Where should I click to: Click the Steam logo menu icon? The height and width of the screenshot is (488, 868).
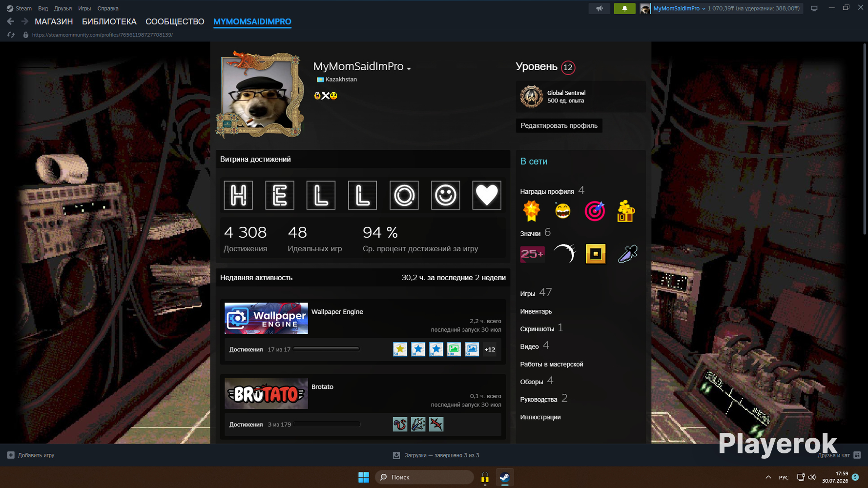point(10,8)
